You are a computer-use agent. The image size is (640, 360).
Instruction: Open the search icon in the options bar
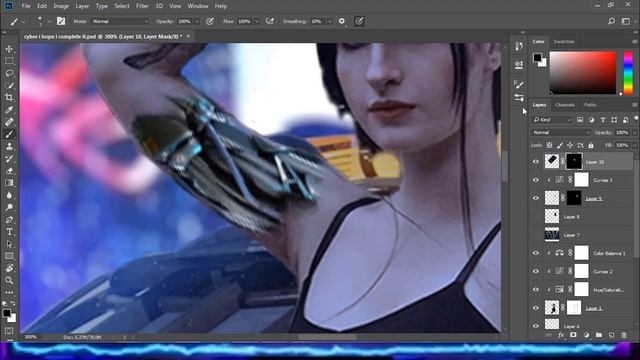[x=611, y=21]
